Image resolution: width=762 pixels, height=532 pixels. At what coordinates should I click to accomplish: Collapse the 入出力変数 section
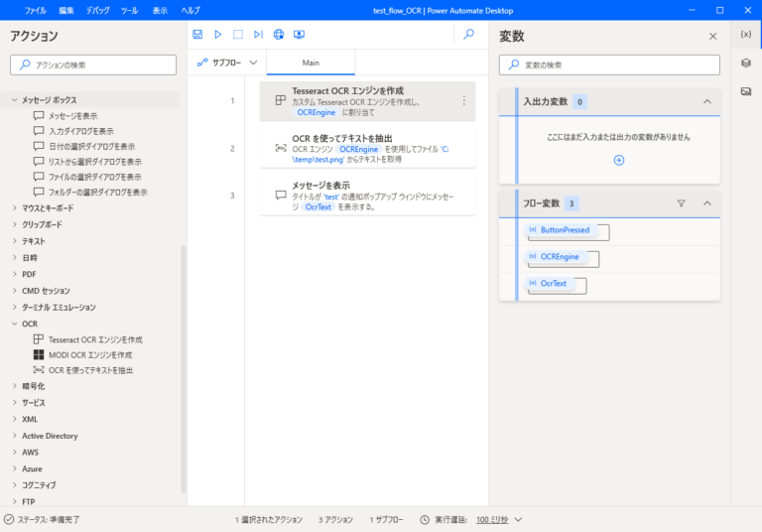pos(707,101)
